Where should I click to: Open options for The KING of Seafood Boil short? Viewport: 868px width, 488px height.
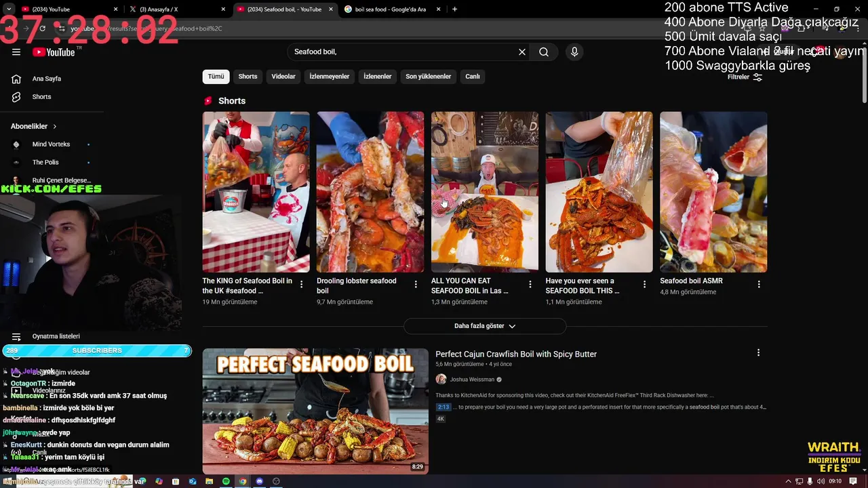[x=302, y=285]
